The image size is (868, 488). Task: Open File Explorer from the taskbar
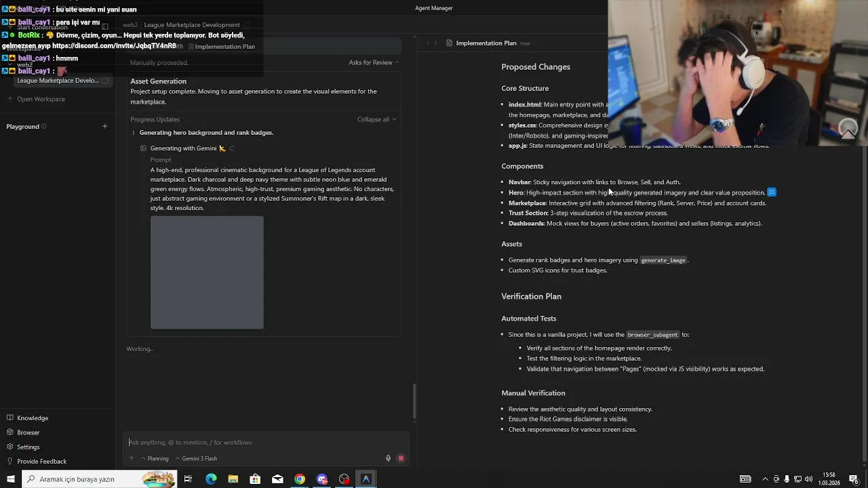(x=233, y=479)
